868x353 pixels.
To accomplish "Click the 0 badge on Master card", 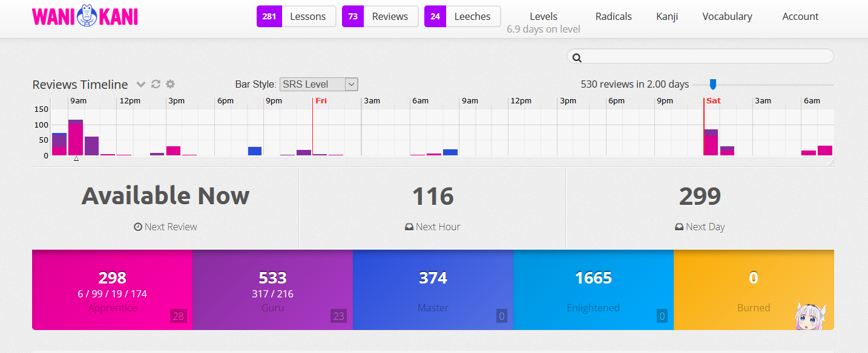I will pyautogui.click(x=501, y=316).
